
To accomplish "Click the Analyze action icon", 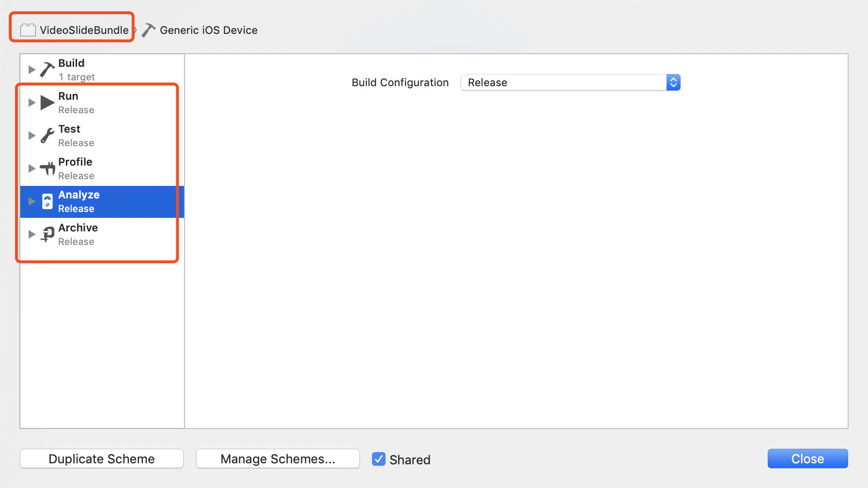I will tap(47, 201).
